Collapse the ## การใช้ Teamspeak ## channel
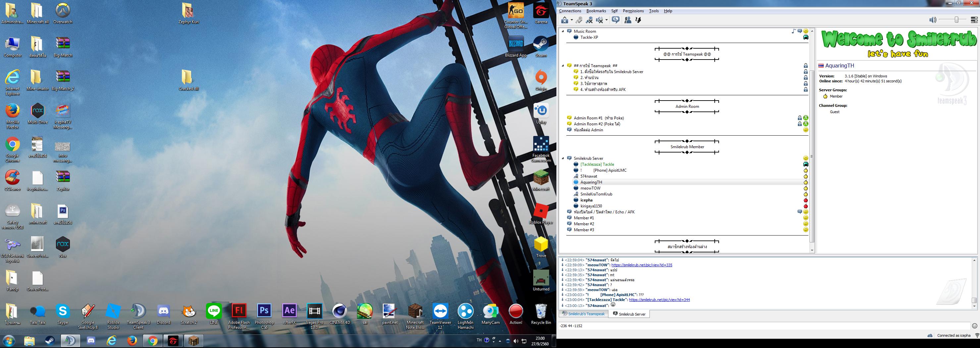The width and height of the screenshot is (980, 348). 563,66
